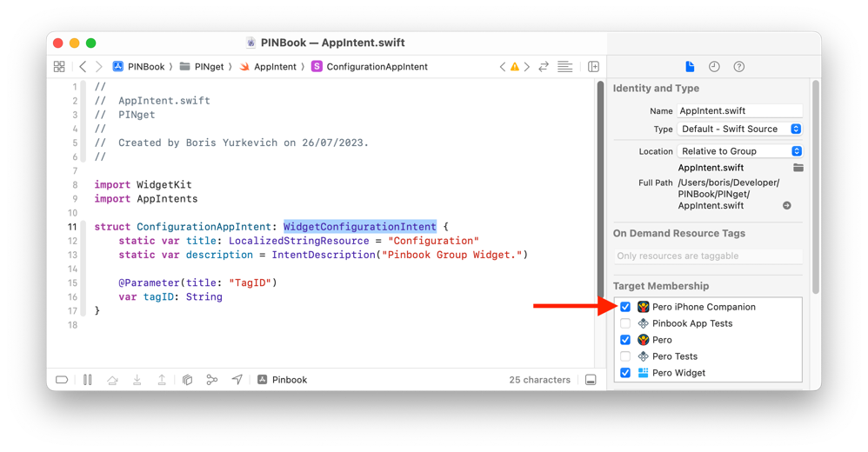Choose file location with folder icon

[x=798, y=168]
